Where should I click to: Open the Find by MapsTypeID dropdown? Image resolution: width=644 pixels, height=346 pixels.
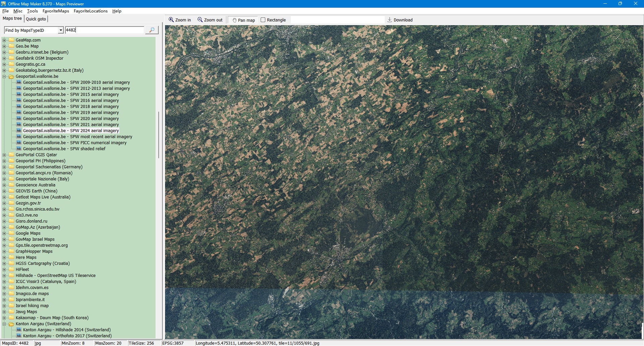coord(61,30)
